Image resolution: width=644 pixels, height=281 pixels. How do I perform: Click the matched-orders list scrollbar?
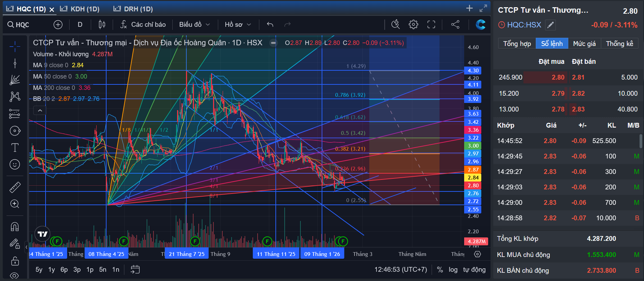pos(641,141)
